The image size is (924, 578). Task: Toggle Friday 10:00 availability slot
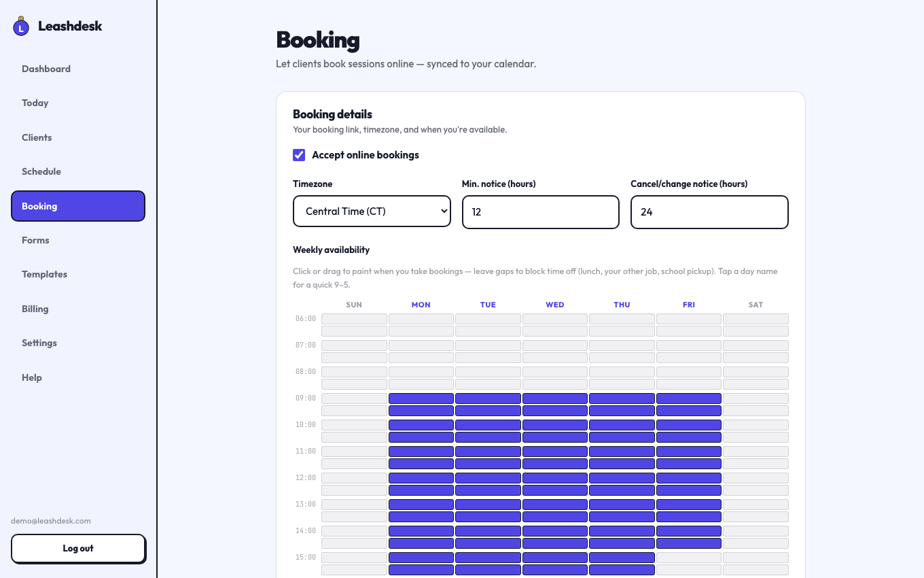pyautogui.click(x=689, y=425)
